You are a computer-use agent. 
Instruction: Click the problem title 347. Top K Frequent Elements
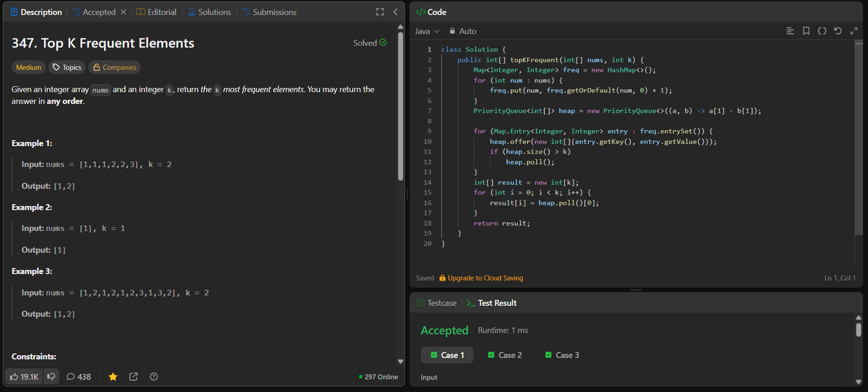tap(103, 43)
